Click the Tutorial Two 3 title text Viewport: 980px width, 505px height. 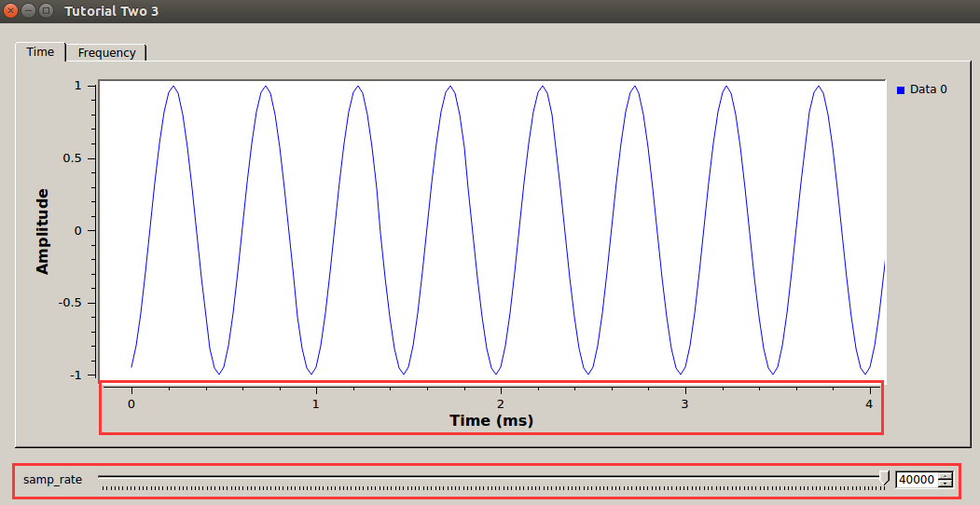pyautogui.click(x=111, y=11)
